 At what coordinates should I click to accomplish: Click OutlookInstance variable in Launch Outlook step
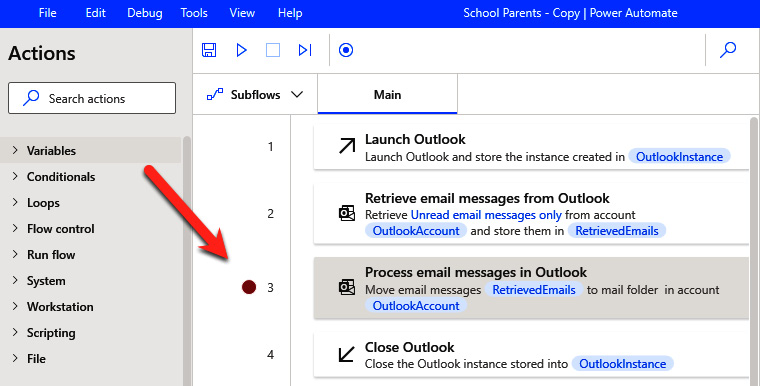pos(679,157)
